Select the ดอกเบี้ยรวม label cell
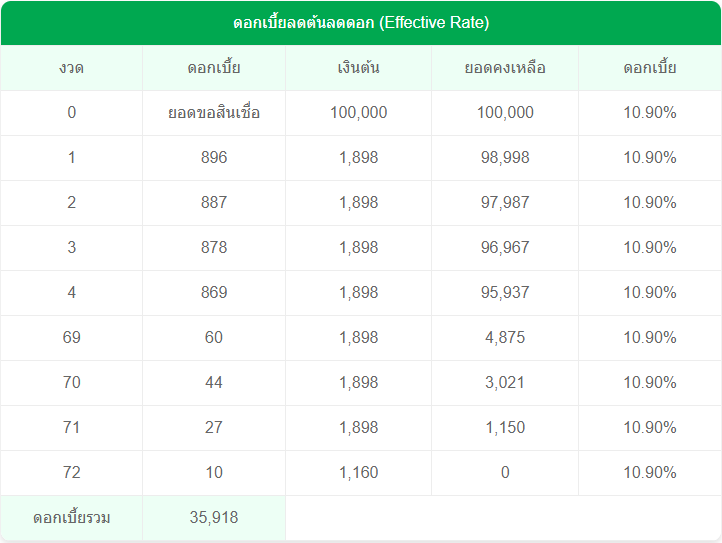This screenshot has width=722, height=543. [x=71, y=518]
